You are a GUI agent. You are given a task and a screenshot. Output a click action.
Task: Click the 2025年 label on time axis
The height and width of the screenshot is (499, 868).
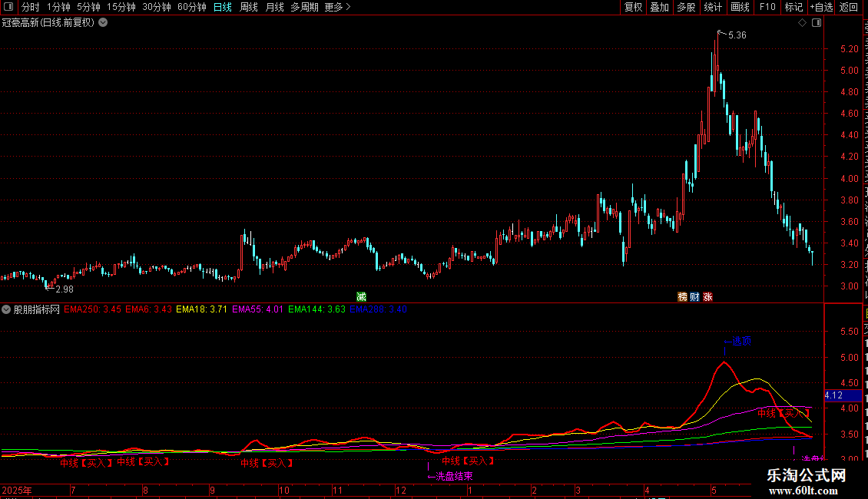17,491
